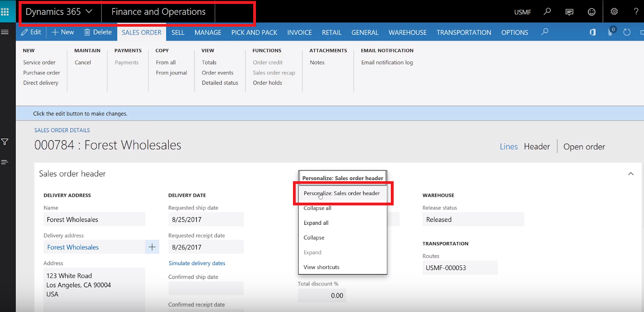Switch to Header view
644x312 pixels.
tap(537, 147)
